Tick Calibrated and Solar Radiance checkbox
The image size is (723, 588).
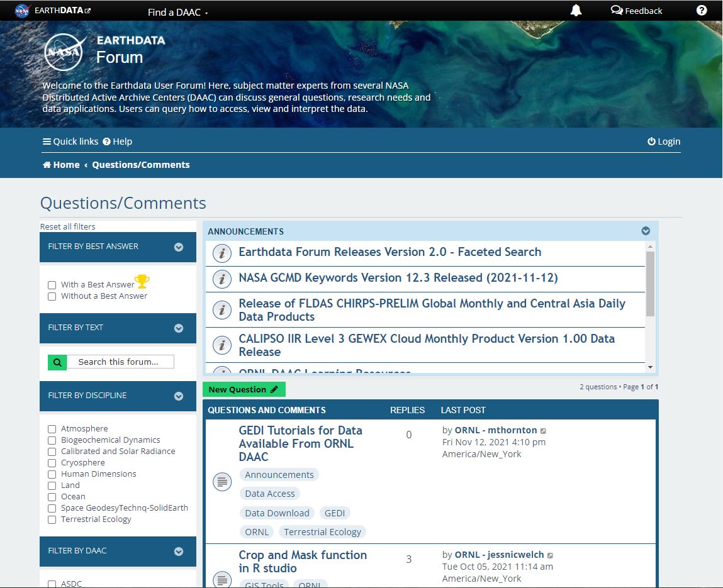coord(52,452)
